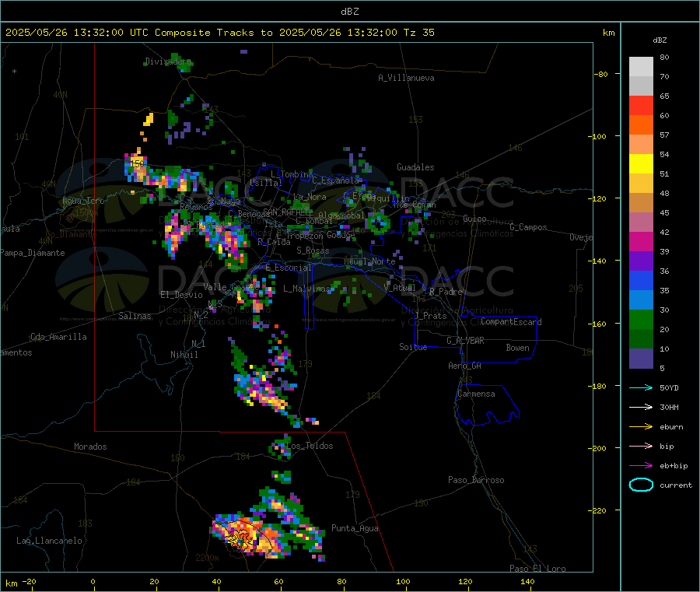Click the magenta eb+bip arrow legend icon
Viewport: 700px width, 592px height.
(641, 465)
